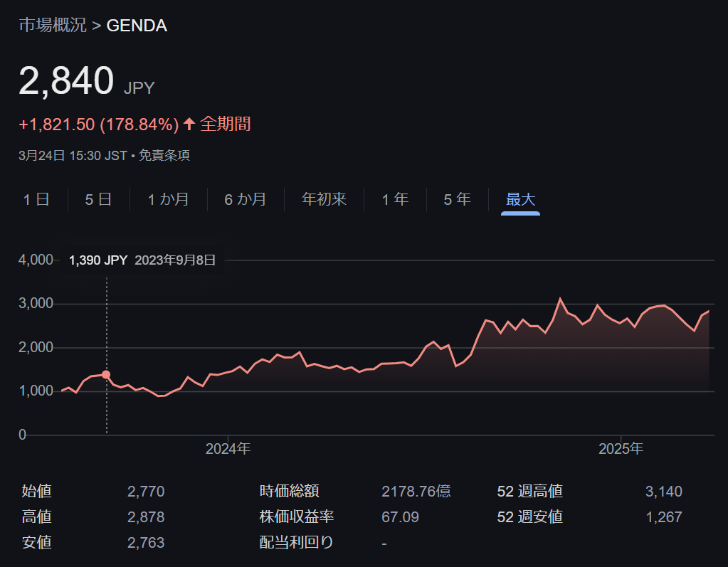This screenshot has height=567, width=728.
Task: Click the 2024年 axis label
Action: pyautogui.click(x=228, y=449)
